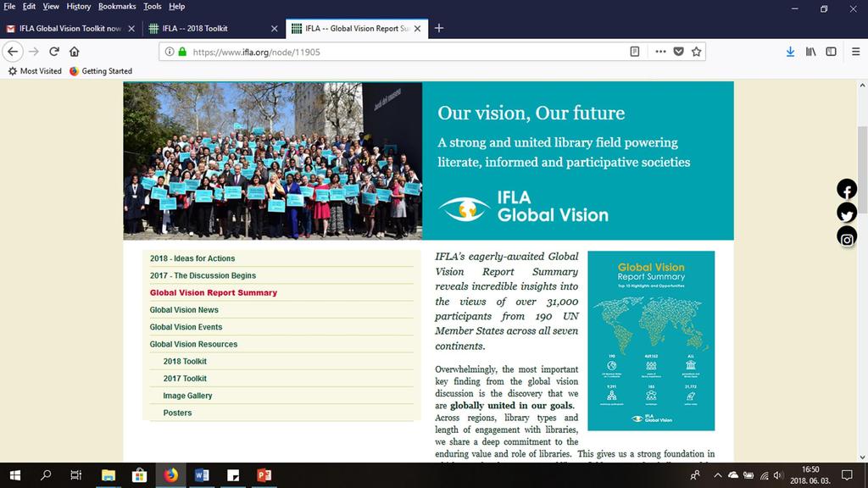Close the IFLA Global Vision Toolkit Gmail tab
The width and height of the screenshot is (868, 488).
tap(131, 28)
